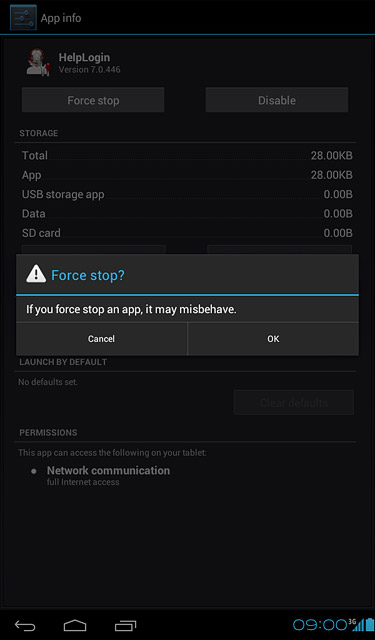
Task: Tap the Total storage row
Action: (x=187, y=156)
